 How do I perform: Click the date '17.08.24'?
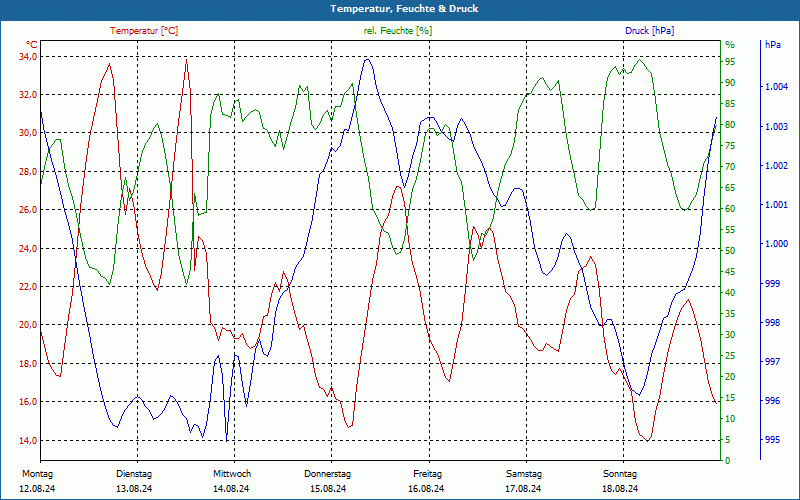pyautogui.click(x=523, y=489)
